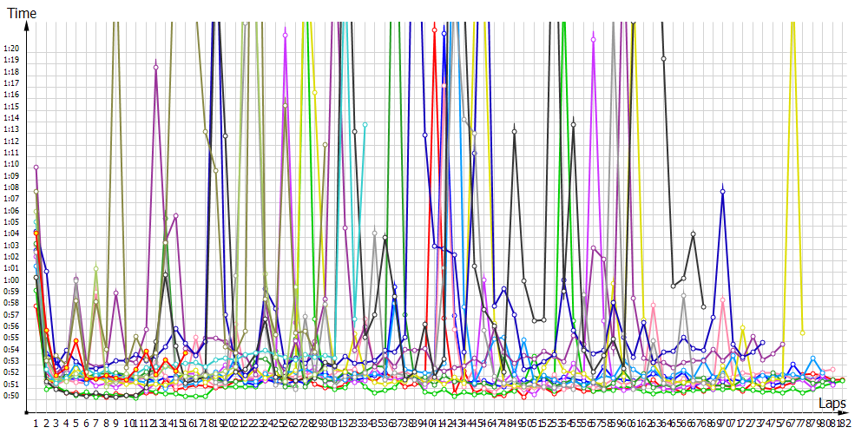Screen dimensions: 868x434
Task: Click the 1:10 tick label on time axis
Action: click(12, 164)
